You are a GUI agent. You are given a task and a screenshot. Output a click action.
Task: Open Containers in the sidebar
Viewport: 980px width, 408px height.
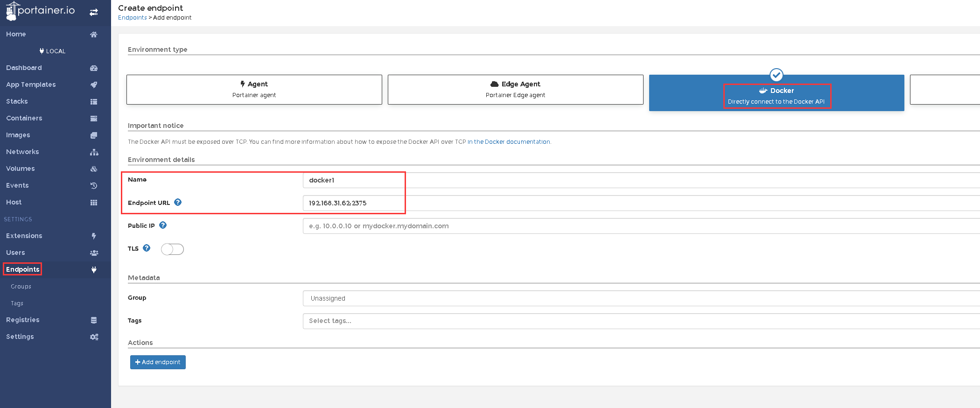pos(24,118)
